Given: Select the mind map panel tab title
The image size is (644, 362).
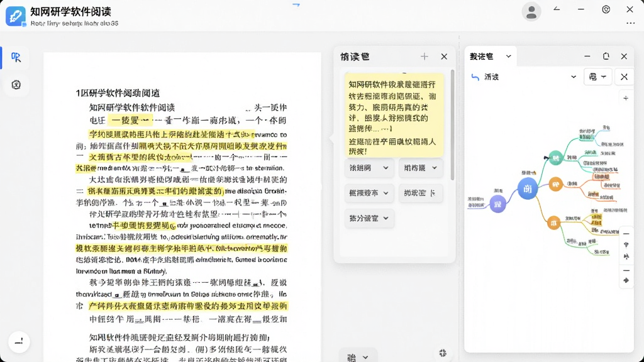Looking at the screenshot, I should pyautogui.click(x=481, y=56).
